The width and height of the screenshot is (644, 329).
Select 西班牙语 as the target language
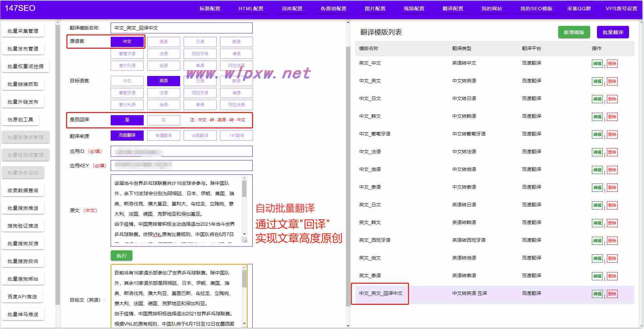tap(200, 93)
